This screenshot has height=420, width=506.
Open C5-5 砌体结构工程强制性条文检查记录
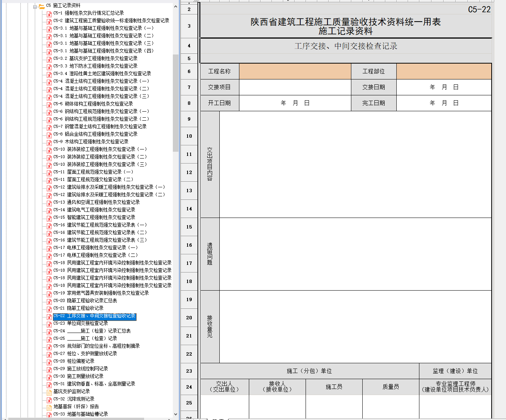(x=99, y=104)
